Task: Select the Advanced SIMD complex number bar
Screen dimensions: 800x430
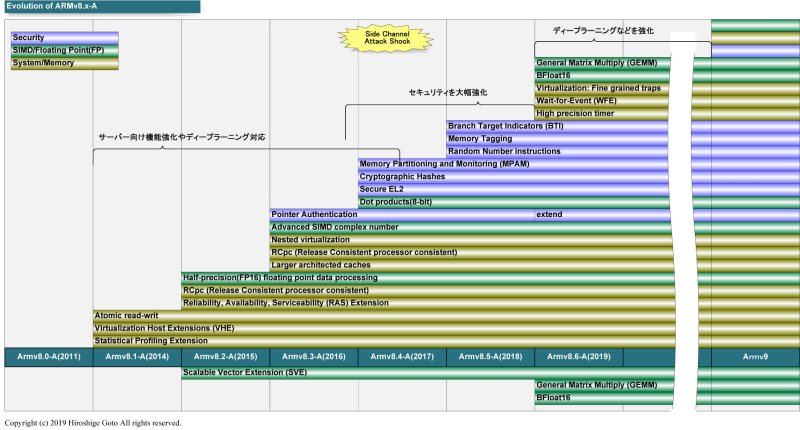Action: point(470,227)
